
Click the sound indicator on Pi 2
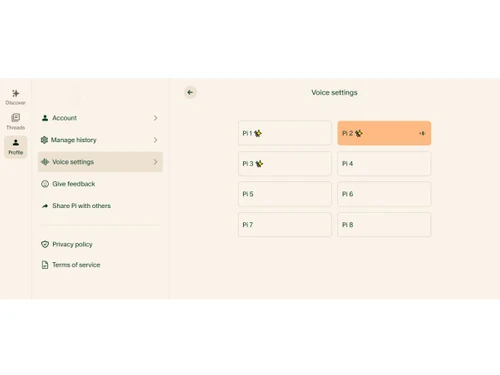tap(422, 133)
